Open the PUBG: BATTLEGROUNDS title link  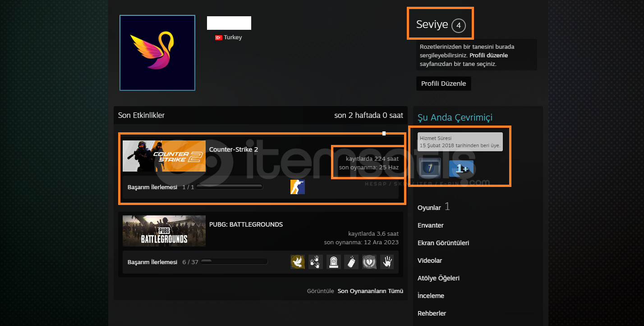pos(246,224)
